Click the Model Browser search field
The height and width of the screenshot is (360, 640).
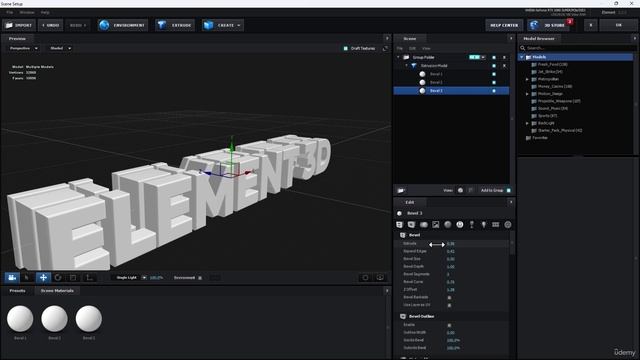click(578, 48)
